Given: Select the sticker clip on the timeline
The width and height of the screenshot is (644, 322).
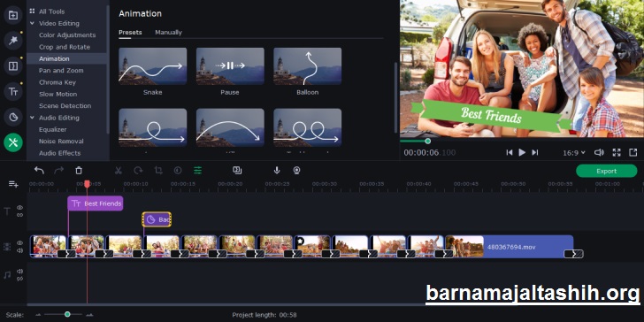Looking at the screenshot, I should [157, 219].
